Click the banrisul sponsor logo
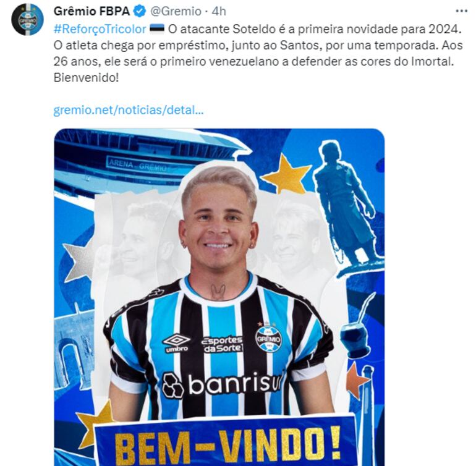 (x=223, y=384)
